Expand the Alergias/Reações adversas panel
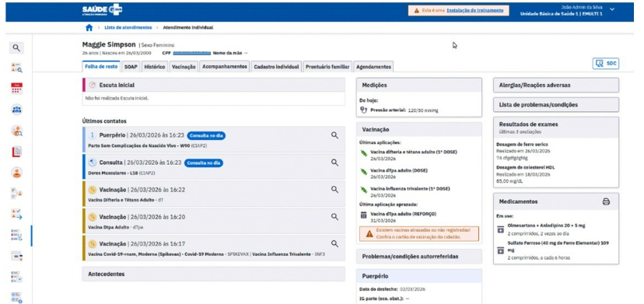This screenshot has width=644, height=304. (555, 85)
